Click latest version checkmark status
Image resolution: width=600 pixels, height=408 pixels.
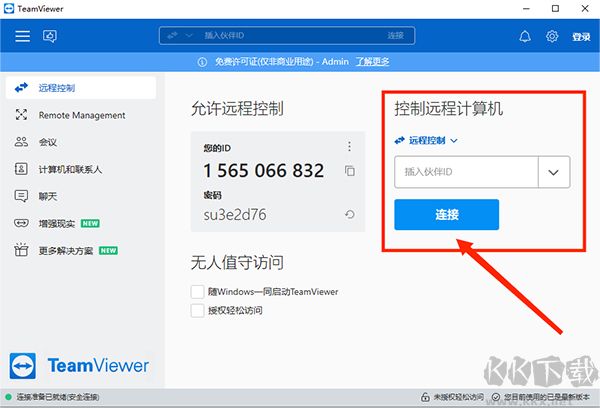tap(540, 397)
